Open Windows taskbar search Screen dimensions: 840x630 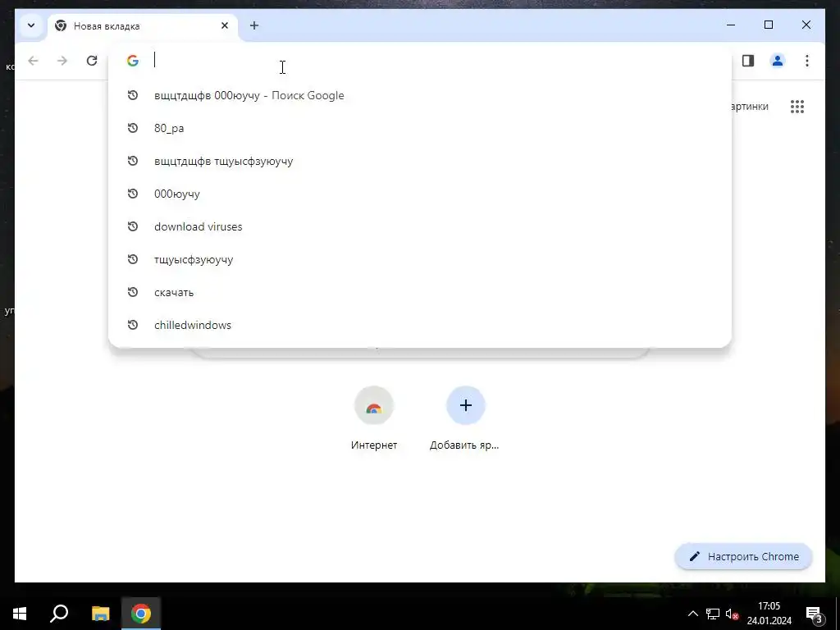(x=59, y=614)
